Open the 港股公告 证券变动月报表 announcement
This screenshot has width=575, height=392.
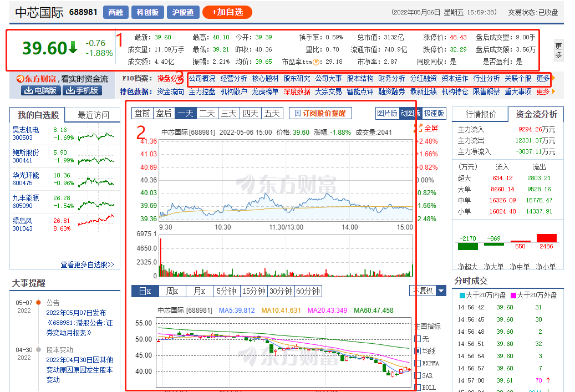coord(79,323)
